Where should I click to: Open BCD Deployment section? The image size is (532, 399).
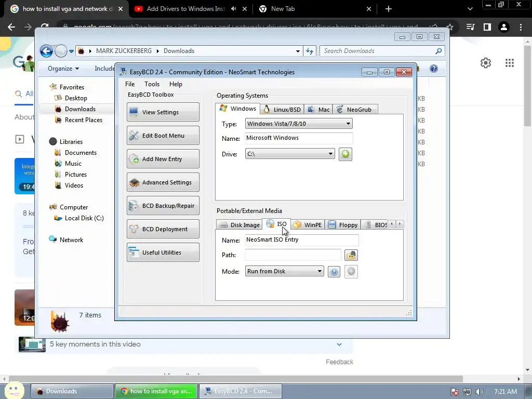point(163,229)
